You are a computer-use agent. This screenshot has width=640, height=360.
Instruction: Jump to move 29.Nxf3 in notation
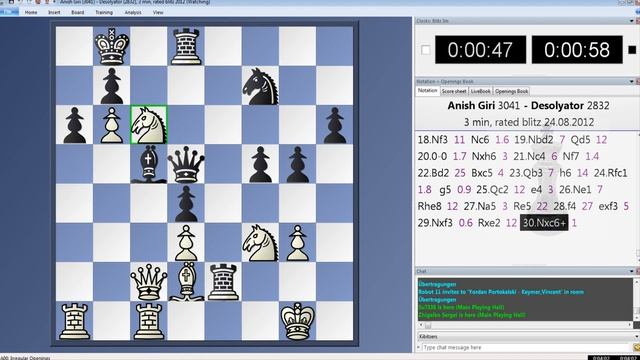pos(435,223)
